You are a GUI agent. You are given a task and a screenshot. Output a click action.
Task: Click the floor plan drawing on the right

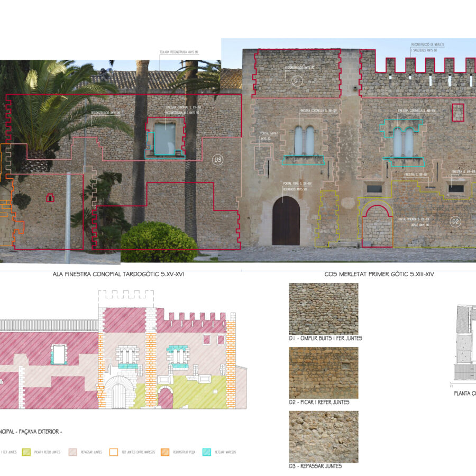tap(464, 343)
